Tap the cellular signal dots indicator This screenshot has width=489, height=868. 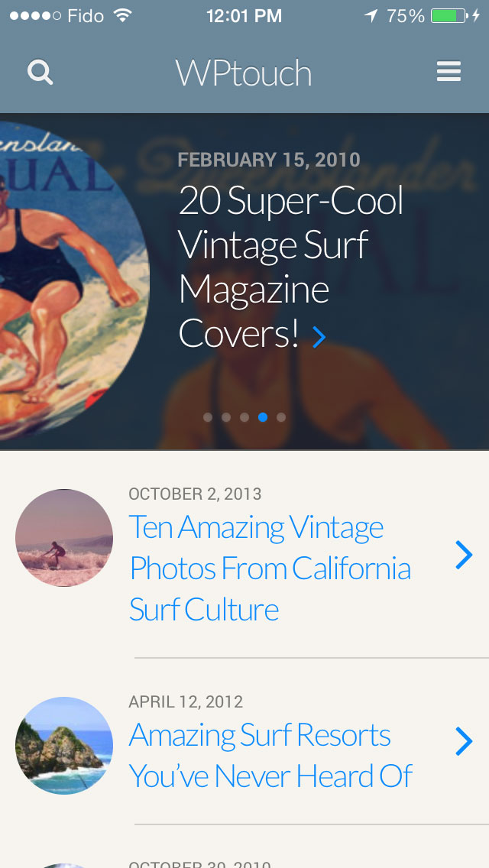coord(35,16)
